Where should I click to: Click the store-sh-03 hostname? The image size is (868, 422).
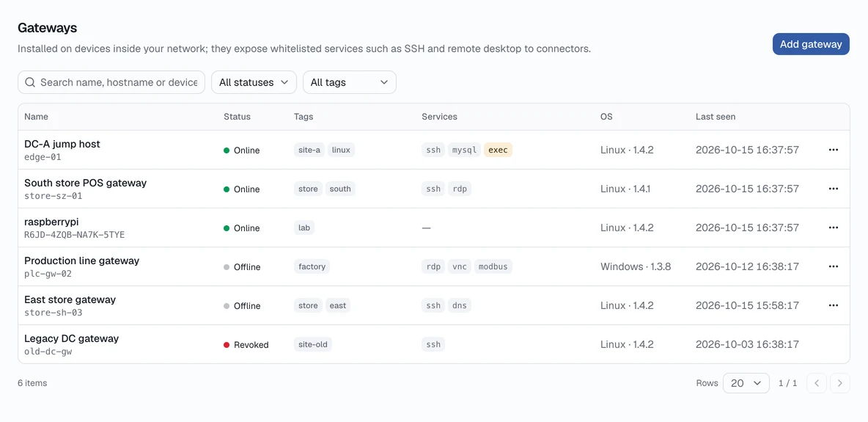pos(53,312)
